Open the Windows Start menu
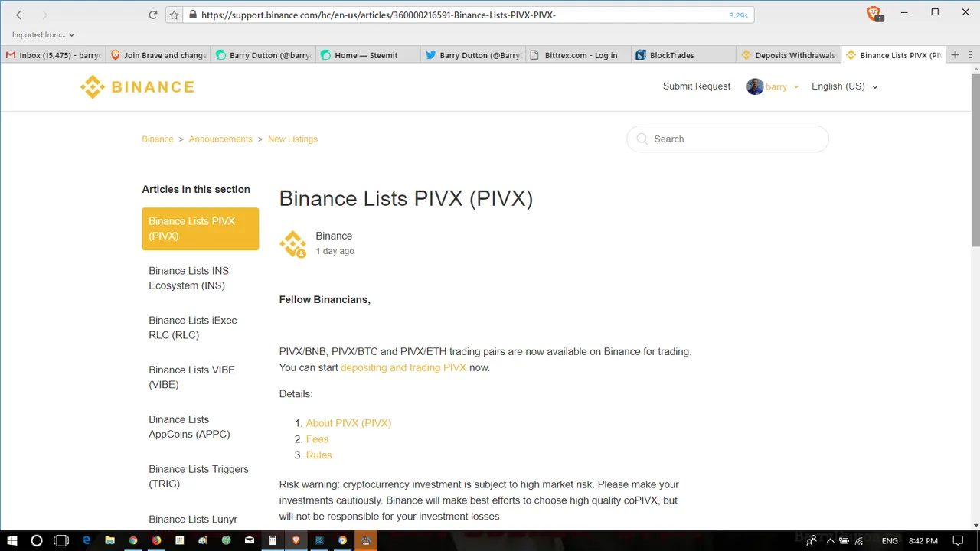The width and height of the screenshot is (980, 551). click(x=11, y=540)
